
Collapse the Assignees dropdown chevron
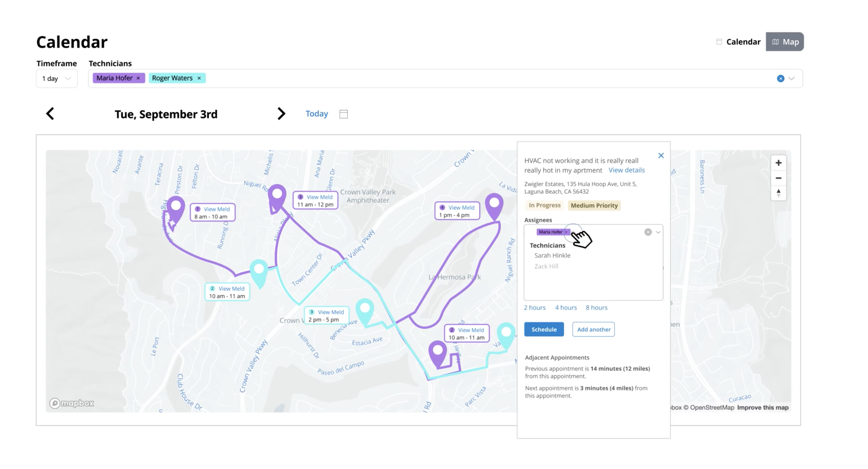pyautogui.click(x=658, y=232)
